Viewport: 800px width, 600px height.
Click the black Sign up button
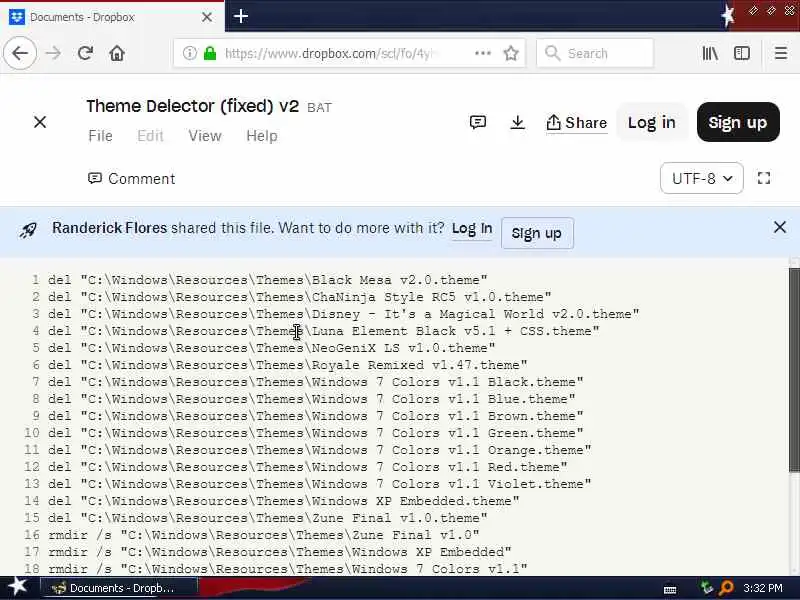point(738,122)
